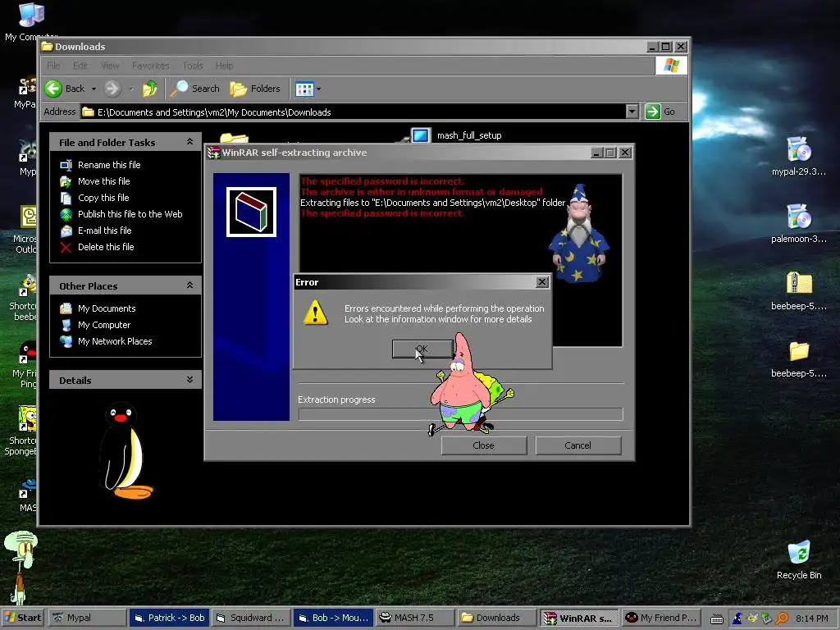This screenshot has width=840, height=630.
Task: Toggle the Folders pane button
Action: 256,89
